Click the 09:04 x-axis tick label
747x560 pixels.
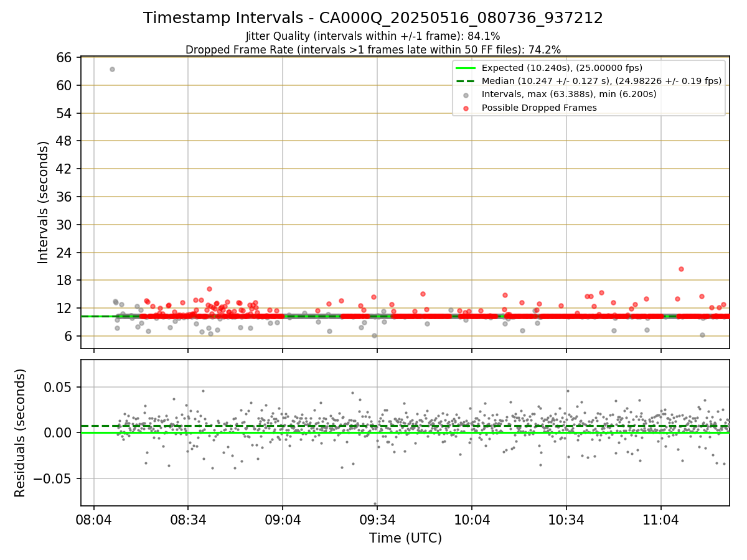(283, 519)
